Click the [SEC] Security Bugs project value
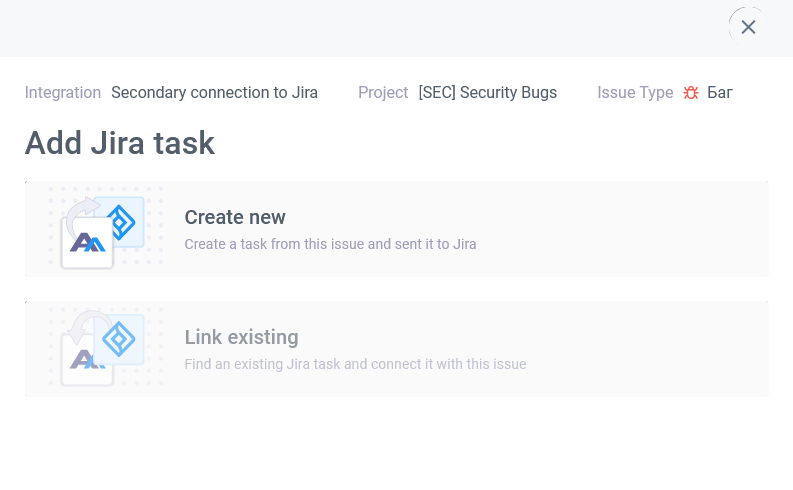 coord(488,93)
